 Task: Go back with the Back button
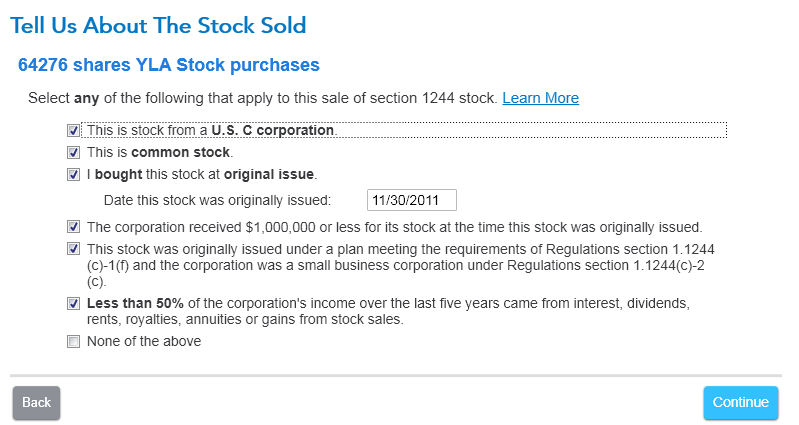click(36, 403)
